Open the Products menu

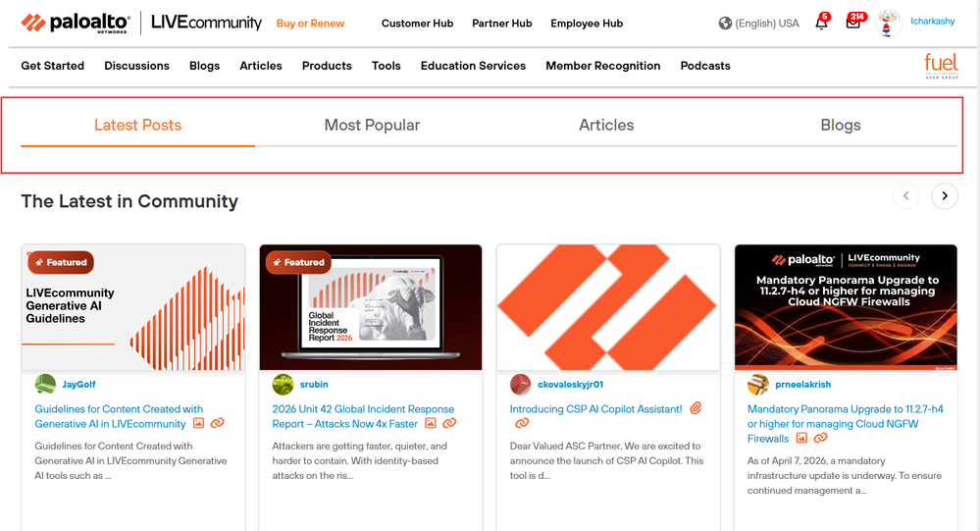pyautogui.click(x=327, y=66)
